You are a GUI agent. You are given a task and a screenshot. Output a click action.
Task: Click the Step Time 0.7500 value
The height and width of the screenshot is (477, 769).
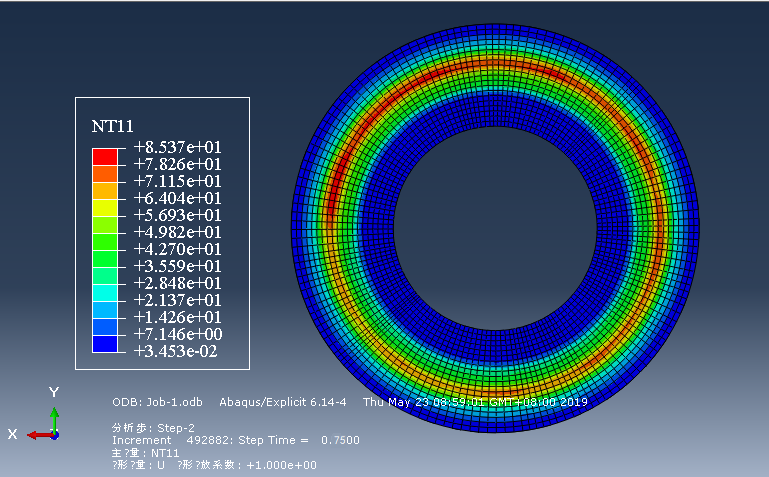[340, 440]
